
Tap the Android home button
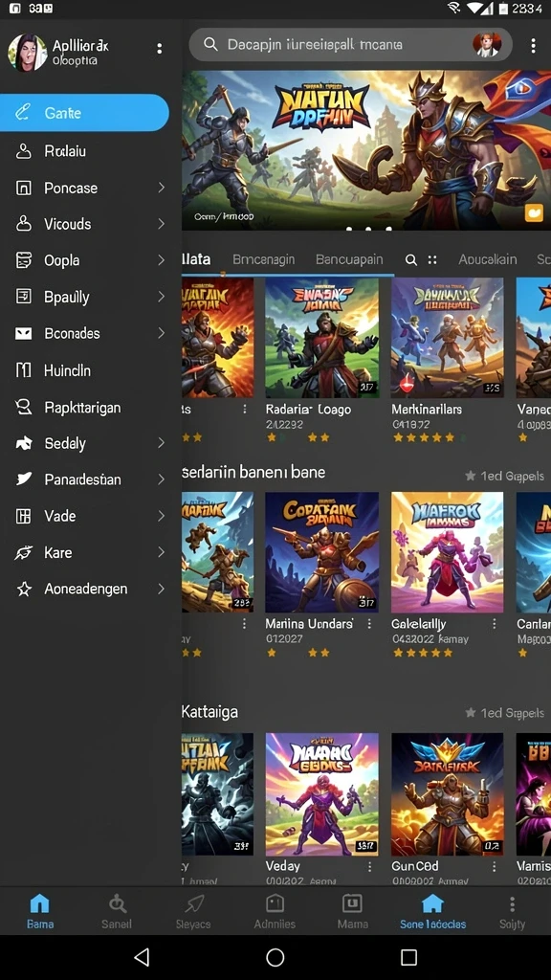[x=275, y=957]
